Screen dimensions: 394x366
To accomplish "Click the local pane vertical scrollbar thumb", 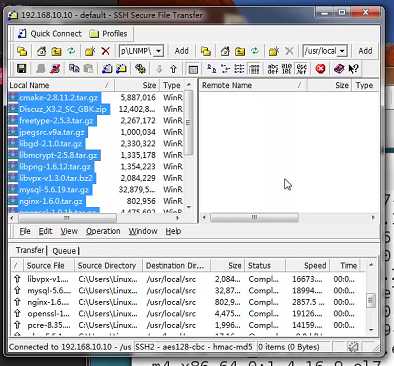I will point(189,123).
